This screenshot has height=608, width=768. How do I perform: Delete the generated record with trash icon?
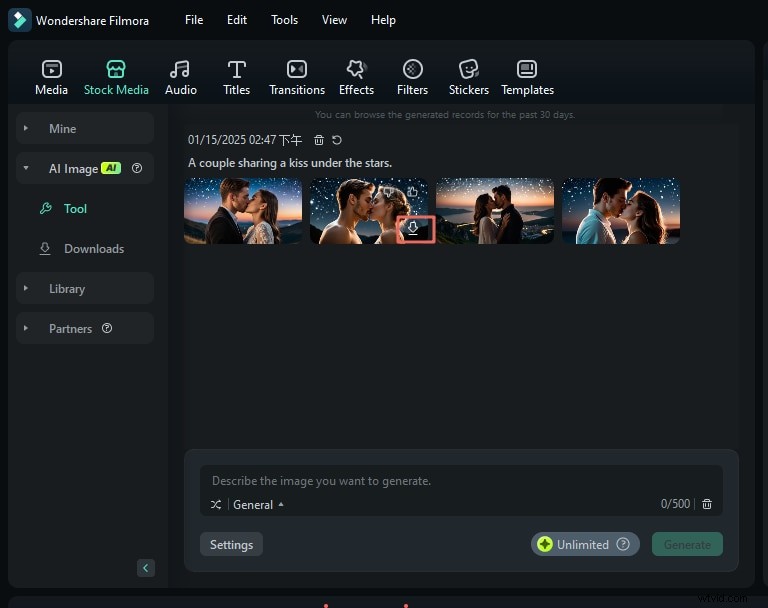coord(319,141)
